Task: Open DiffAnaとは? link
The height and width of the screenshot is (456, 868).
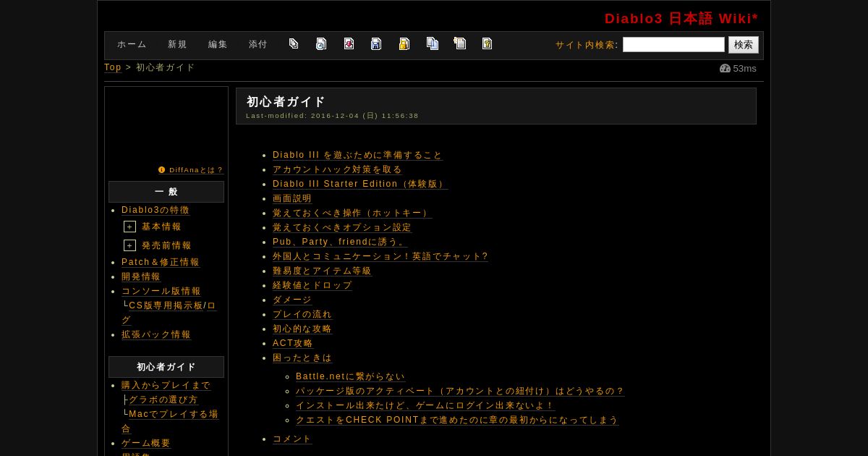Action: 196,170
